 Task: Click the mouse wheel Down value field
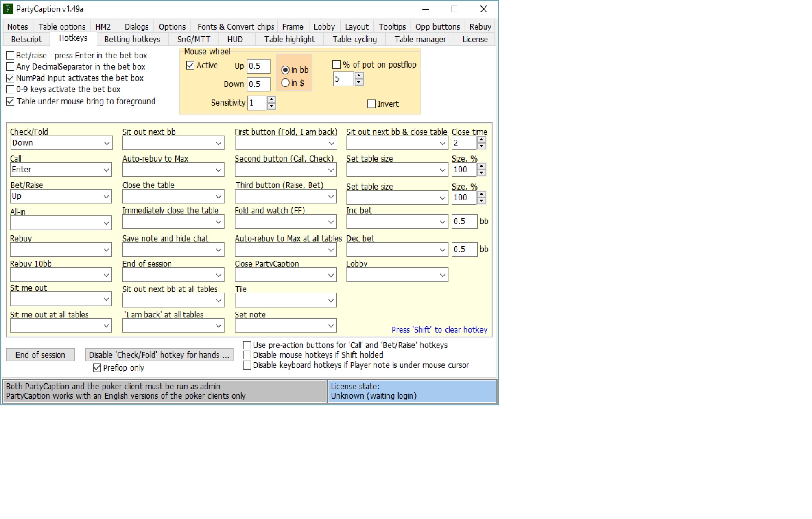click(259, 84)
